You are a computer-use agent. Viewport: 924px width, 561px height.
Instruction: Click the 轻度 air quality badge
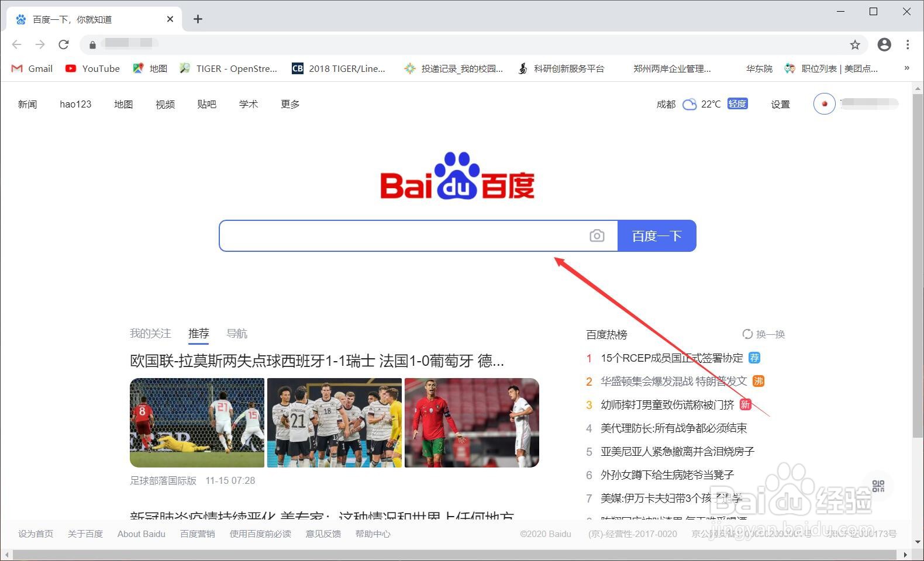click(x=737, y=103)
